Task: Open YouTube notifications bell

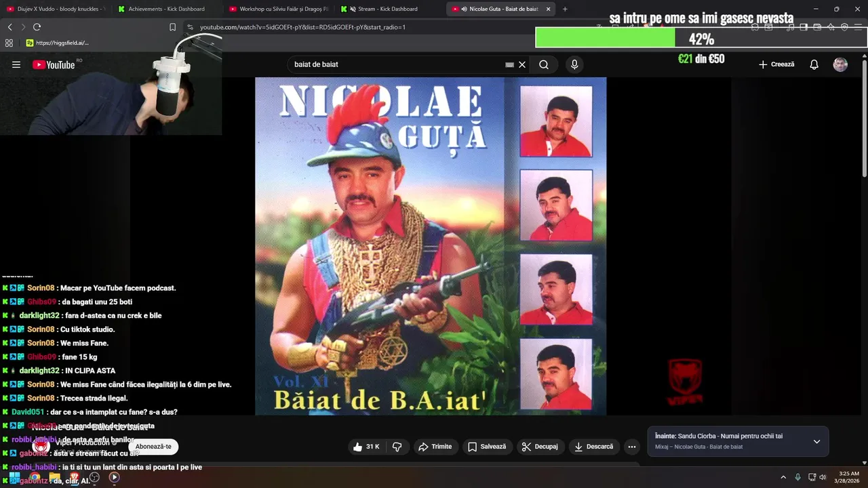Action: coord(814,64)
